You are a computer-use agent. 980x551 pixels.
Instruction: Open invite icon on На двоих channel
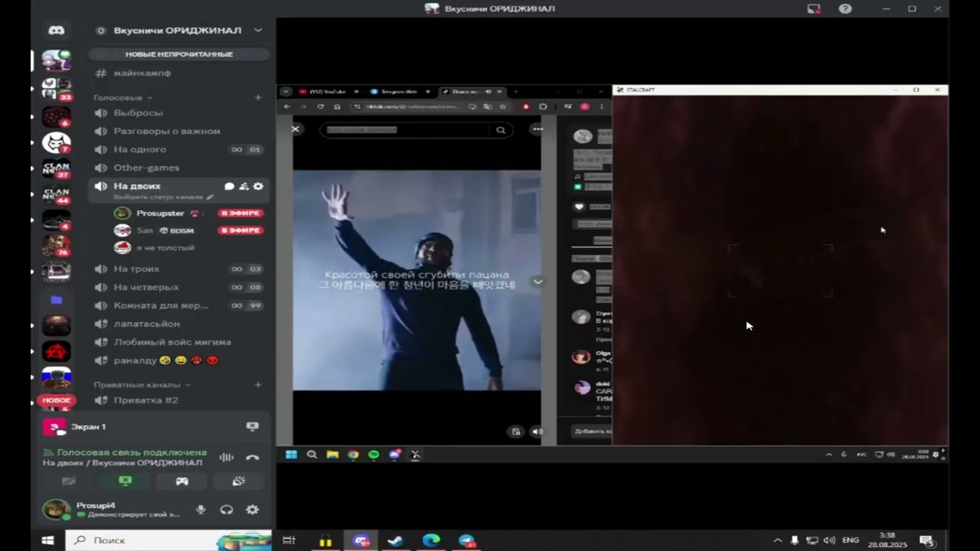[243, 186]
